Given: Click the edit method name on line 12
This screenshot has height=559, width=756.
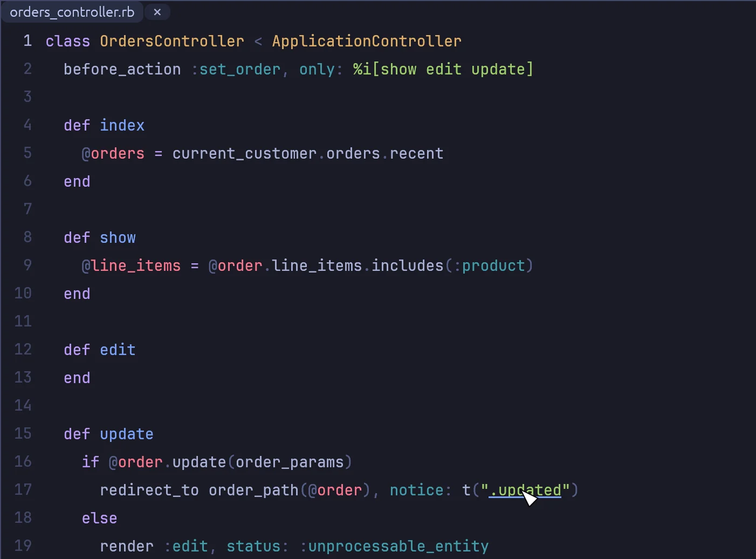Looking at the screenshot, I should (118, 350).
